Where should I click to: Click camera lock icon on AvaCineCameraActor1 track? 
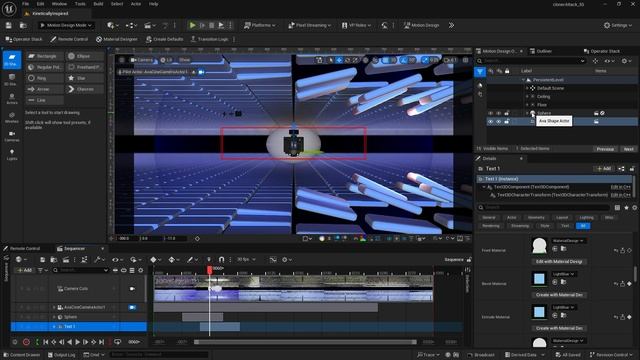132,307
